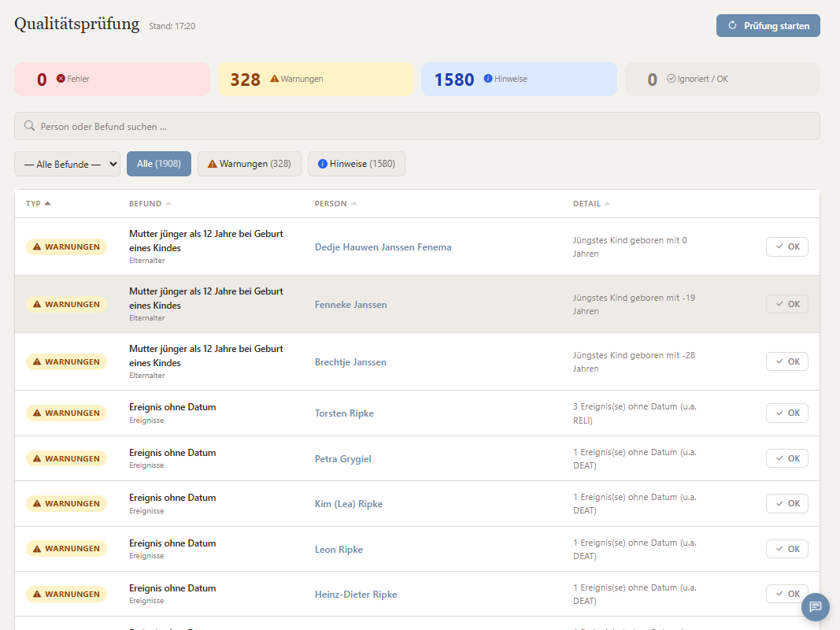Click the Qualitätsprüfung page heading

pyautogui.click(x=76, y=24)
